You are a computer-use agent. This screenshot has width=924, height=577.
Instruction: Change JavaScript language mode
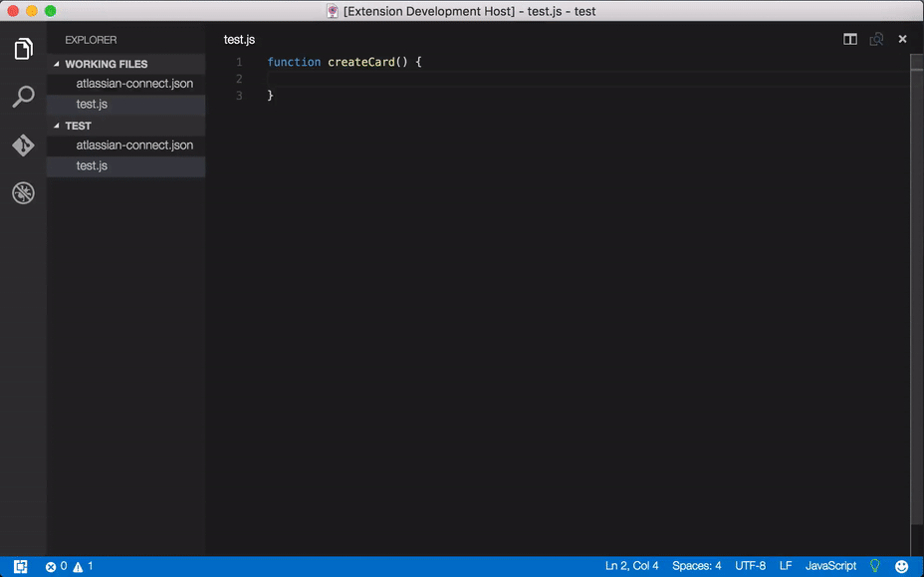coord(830,566)
